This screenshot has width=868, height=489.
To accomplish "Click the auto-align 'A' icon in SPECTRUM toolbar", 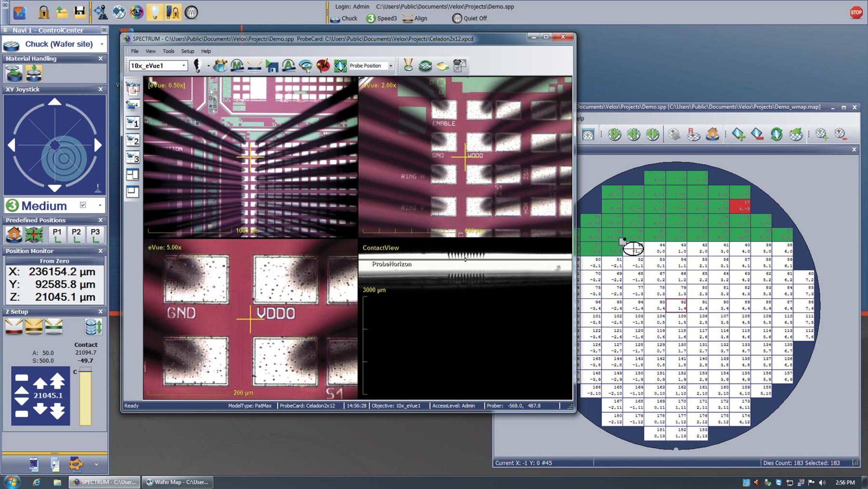I will [288, 66].
